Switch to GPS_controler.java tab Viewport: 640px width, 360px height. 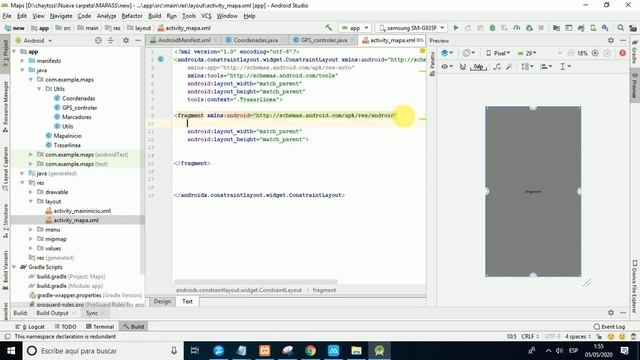pyautogui.click(x=324, y=40)
